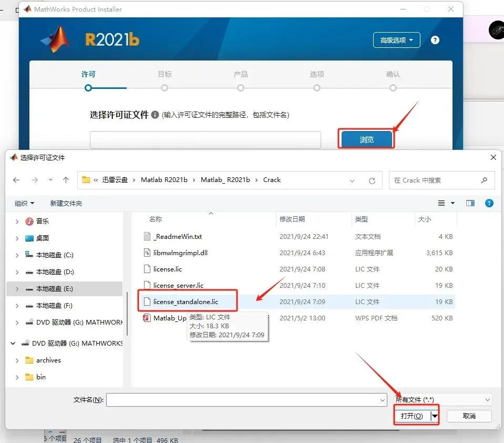Sort files by 类型 column
The image size is (504, 443).
[x=361, y=219]
